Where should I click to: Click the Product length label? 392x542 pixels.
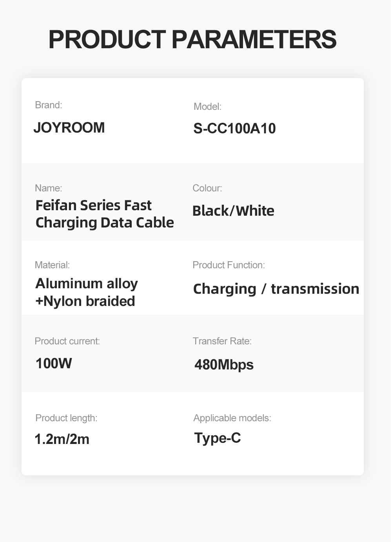66,418
